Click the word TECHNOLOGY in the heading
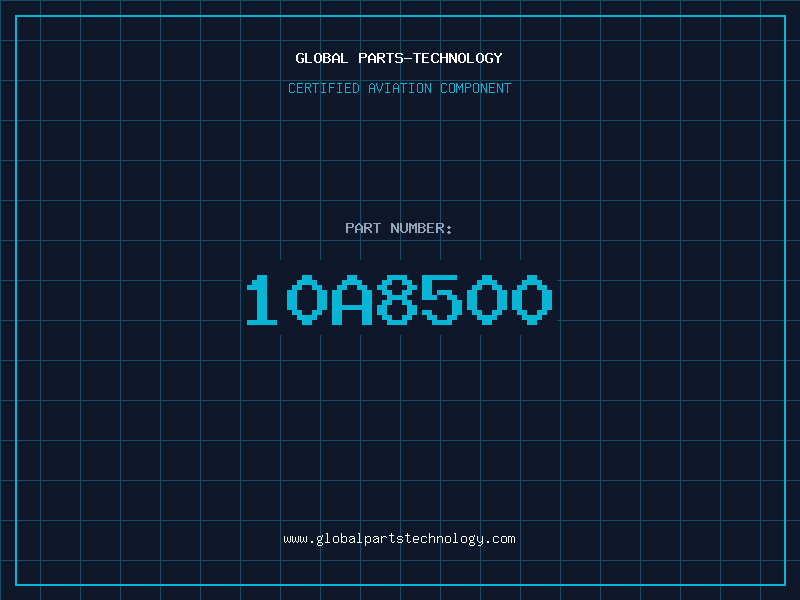 point(458,58)
